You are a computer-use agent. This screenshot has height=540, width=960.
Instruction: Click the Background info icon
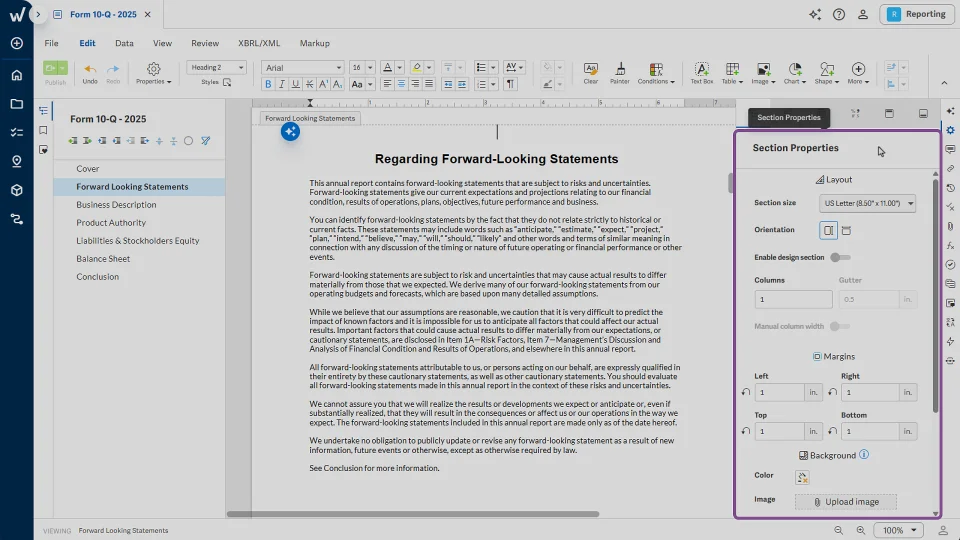click(864, 455)
